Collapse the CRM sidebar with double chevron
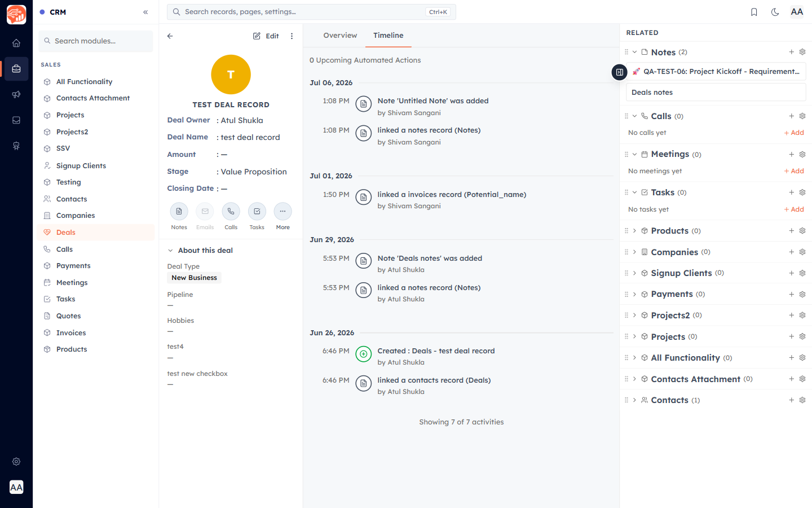Viewport: 812px width, 508px height. click(x=145, y=12)
